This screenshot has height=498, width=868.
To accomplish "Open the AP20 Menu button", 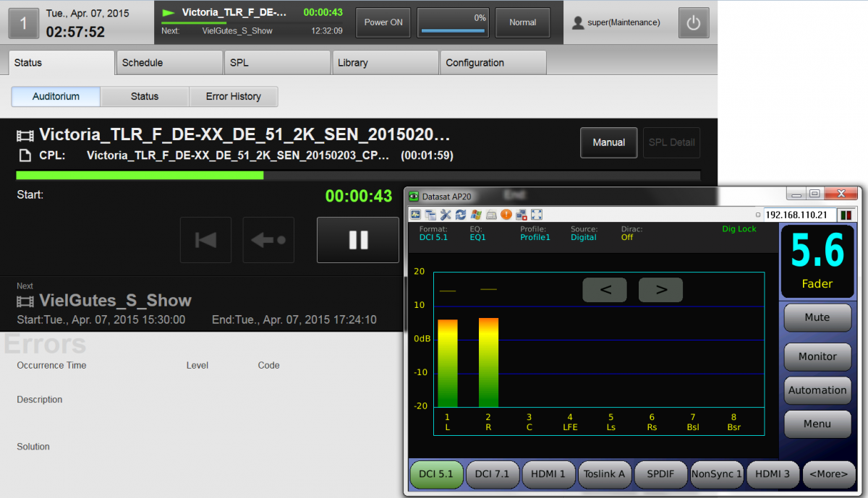I will pos(817,424).
